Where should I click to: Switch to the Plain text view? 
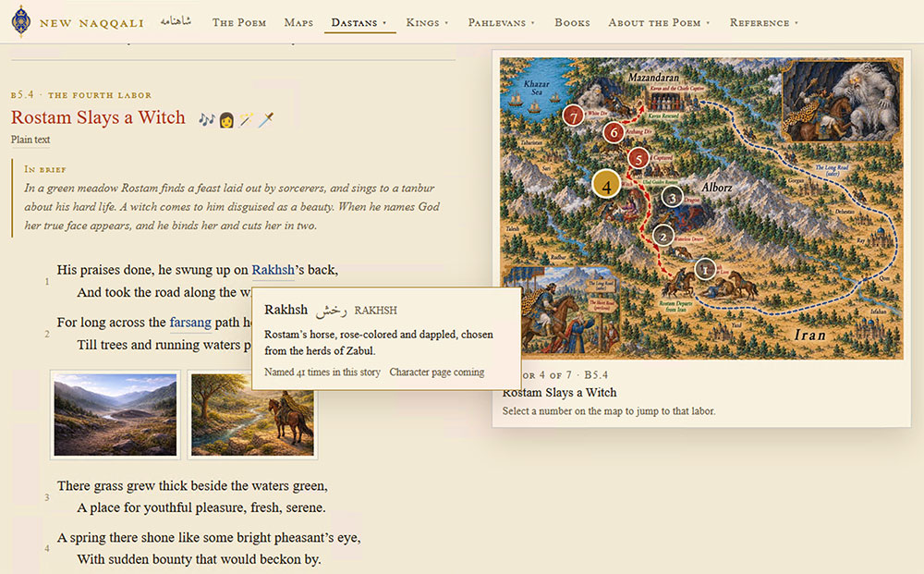[x=30, y=140]
